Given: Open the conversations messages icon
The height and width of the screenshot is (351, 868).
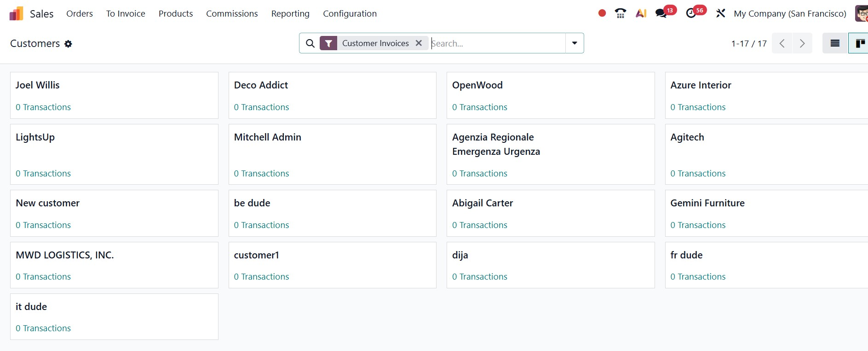Looking at the screenshot, I should 661,13.
